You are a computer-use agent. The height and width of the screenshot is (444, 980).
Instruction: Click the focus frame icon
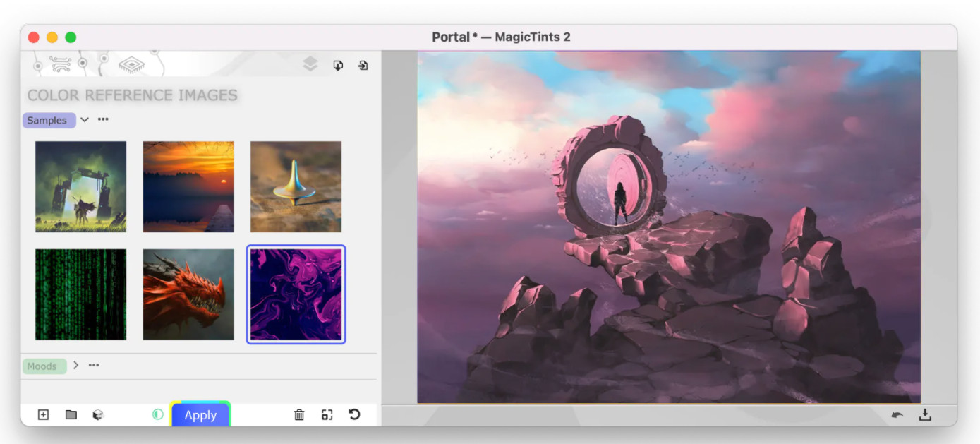point(327,414)
